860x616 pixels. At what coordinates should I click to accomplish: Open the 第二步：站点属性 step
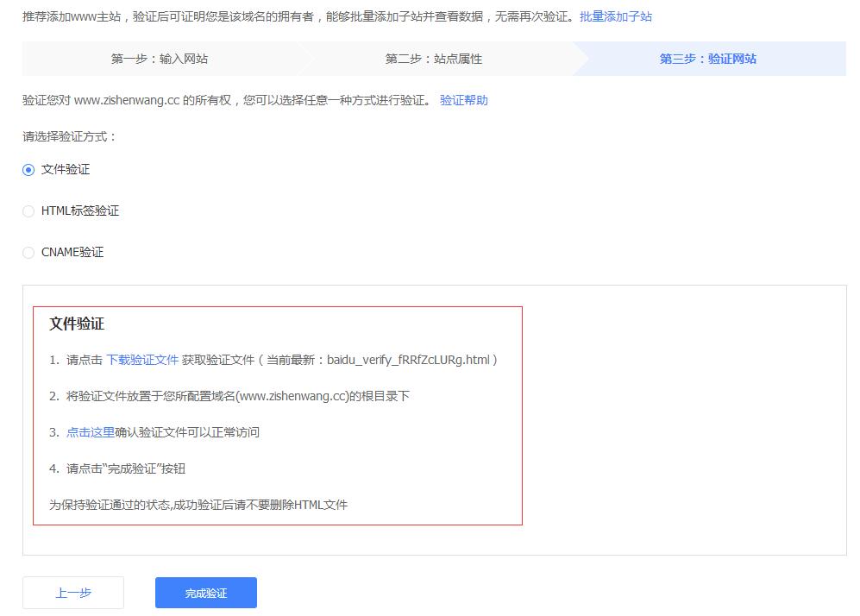tap(435, 58)
